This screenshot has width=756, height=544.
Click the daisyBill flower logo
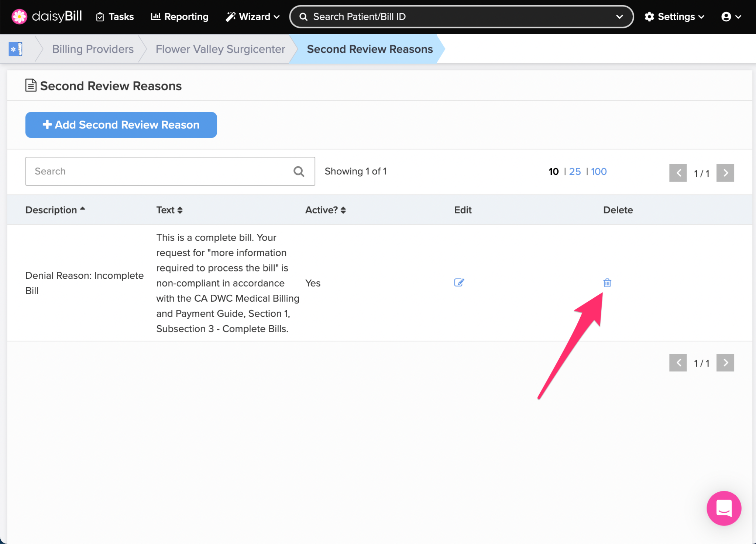tap(19, 17)
